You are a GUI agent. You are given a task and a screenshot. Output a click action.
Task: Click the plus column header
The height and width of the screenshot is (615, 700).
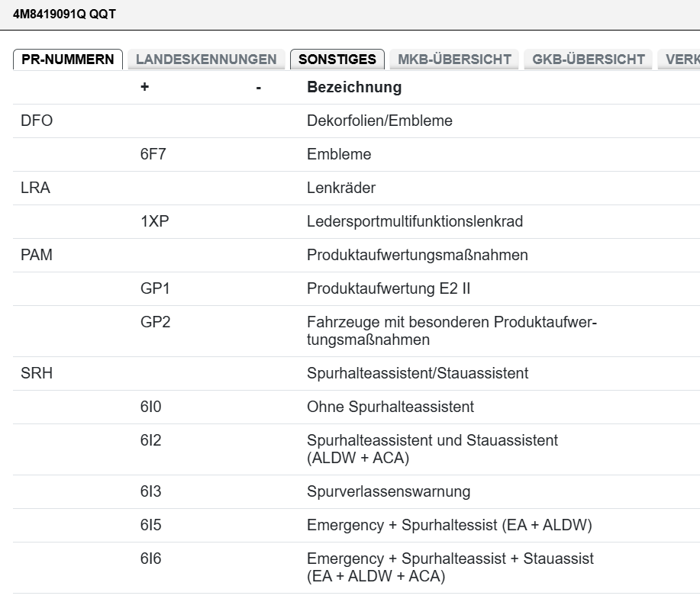click(145, 87)
